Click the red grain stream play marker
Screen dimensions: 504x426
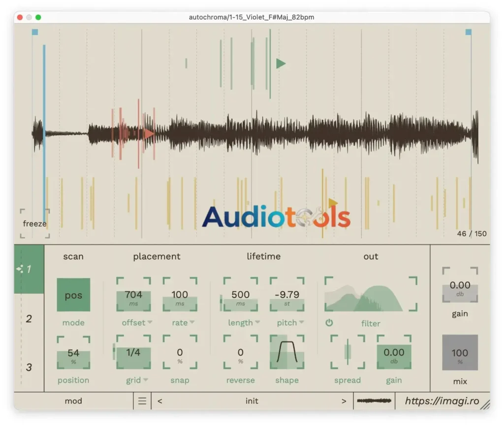(149, 134)
